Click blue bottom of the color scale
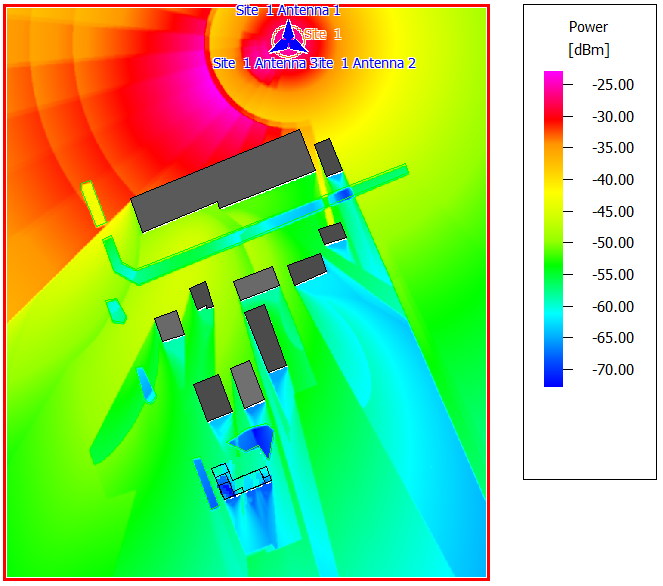Image resolution: width=663 pixels, height=586 pixels. pos(553,378)
